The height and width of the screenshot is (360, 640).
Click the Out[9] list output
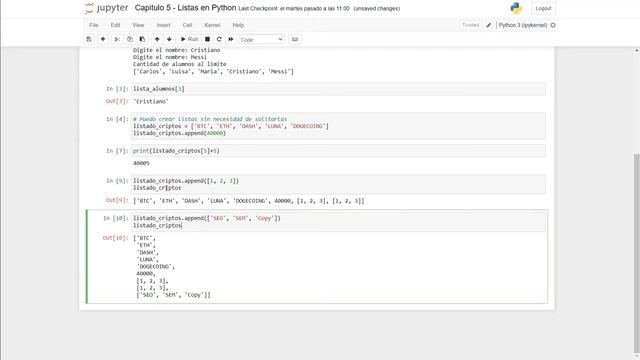tap(249, 201)
